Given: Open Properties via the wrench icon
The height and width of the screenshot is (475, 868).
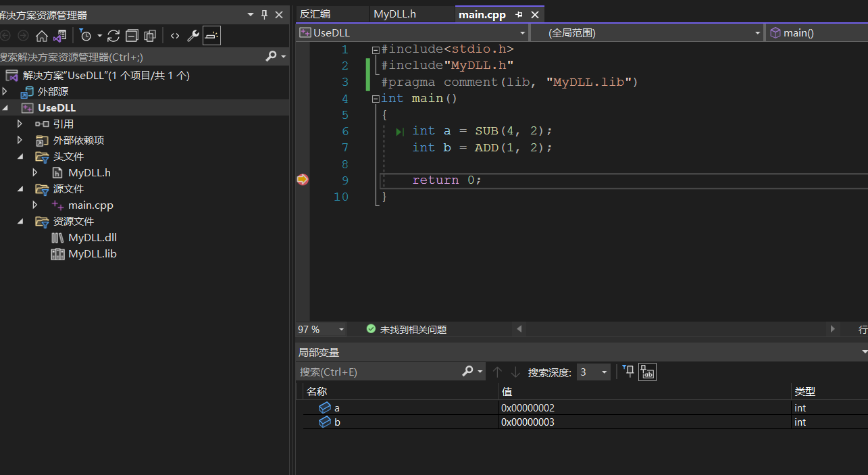Looking at the screenshot, I should point(193,36).
